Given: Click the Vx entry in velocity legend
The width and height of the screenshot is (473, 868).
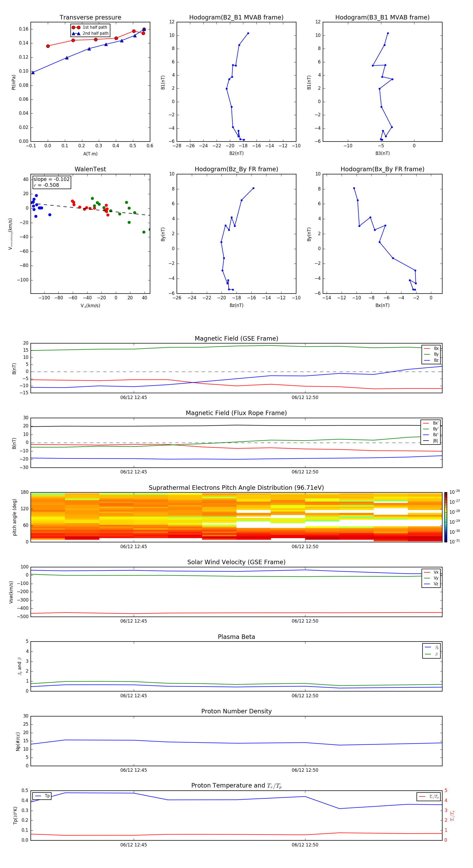Looking at the screenshot, I should pos(431,573).
